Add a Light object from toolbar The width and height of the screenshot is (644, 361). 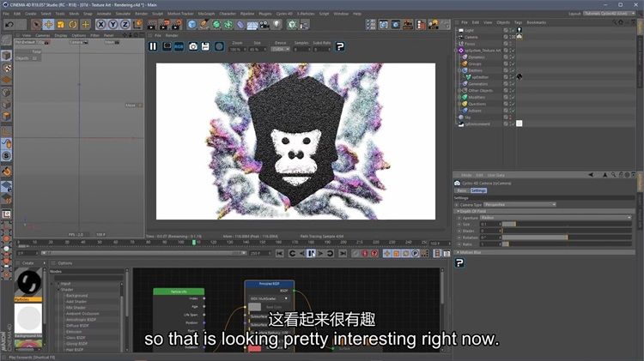coord(277,25)
